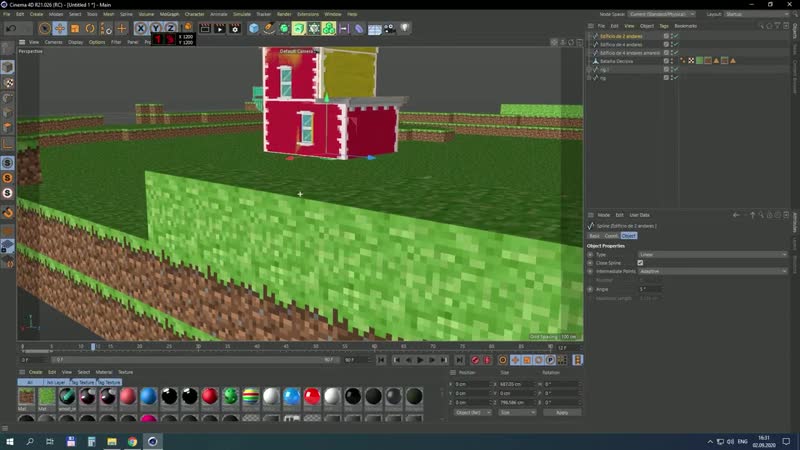The image size is (800, 450).
Task: Open Edit Render Settings icon
Action: click(235, 29)
